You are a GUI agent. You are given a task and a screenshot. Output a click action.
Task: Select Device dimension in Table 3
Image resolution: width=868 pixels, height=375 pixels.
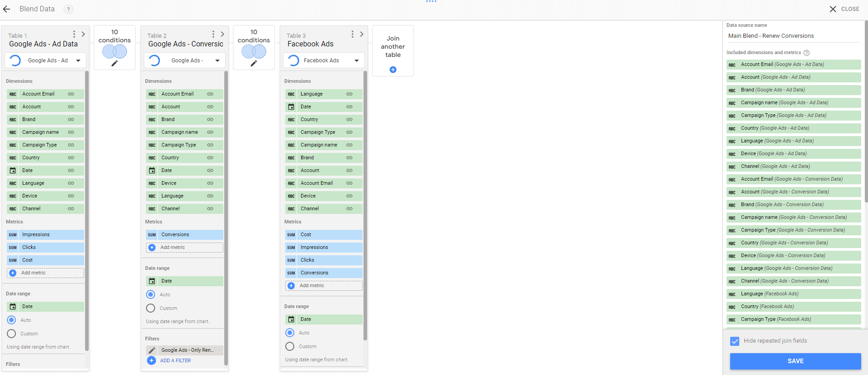click(324, 196)
